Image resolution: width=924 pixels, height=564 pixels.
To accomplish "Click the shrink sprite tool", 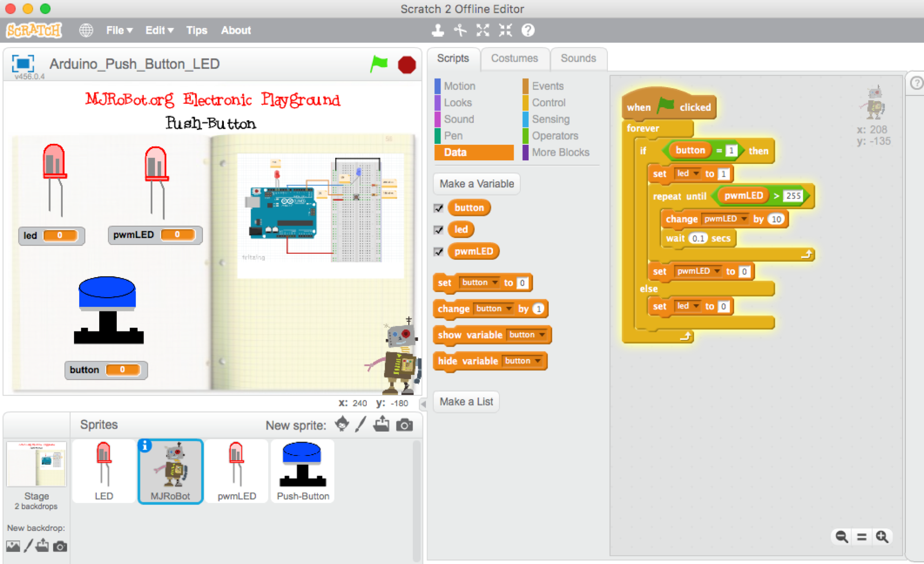I will [505, 30].
